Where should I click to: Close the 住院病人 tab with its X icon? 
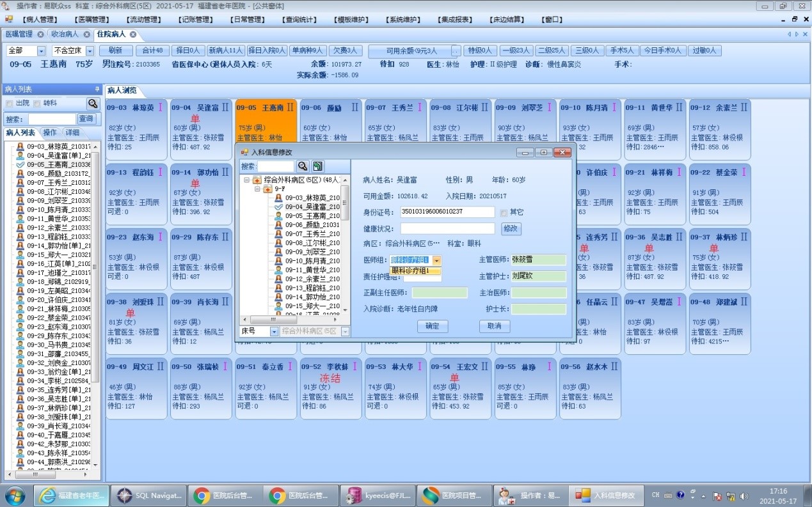[133, 35]
